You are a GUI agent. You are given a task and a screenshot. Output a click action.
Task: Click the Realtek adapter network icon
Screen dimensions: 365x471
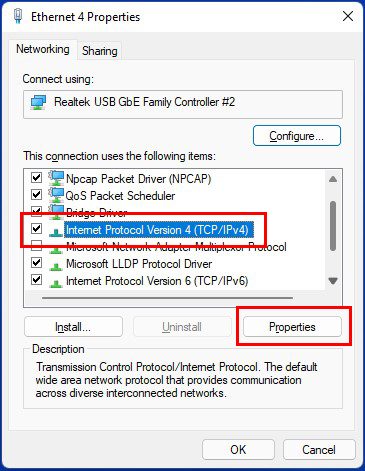coord(38,102)
